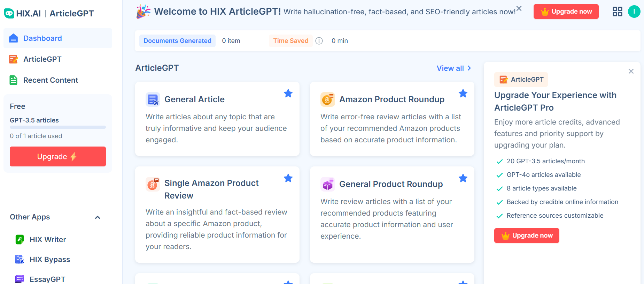Click 'Reference sources customizable' text
The width and height of the screenshot is (644, 284).
coord(555,216)
